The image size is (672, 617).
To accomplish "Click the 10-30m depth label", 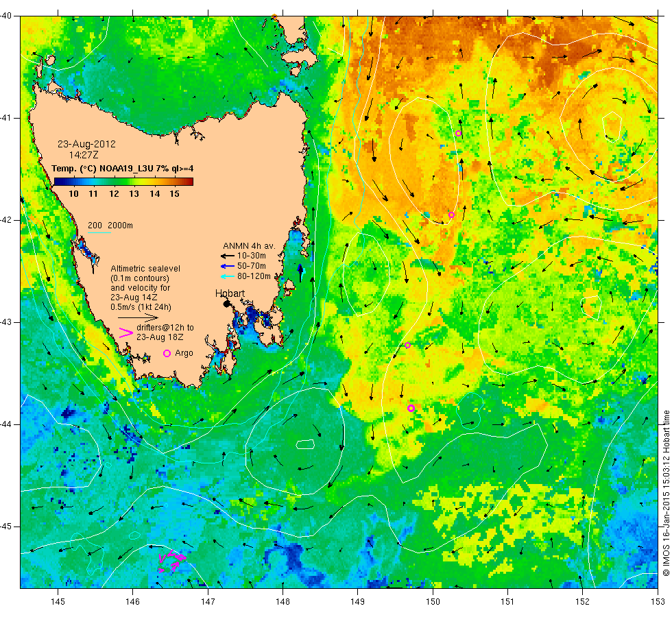I will [x=252, y=256].
